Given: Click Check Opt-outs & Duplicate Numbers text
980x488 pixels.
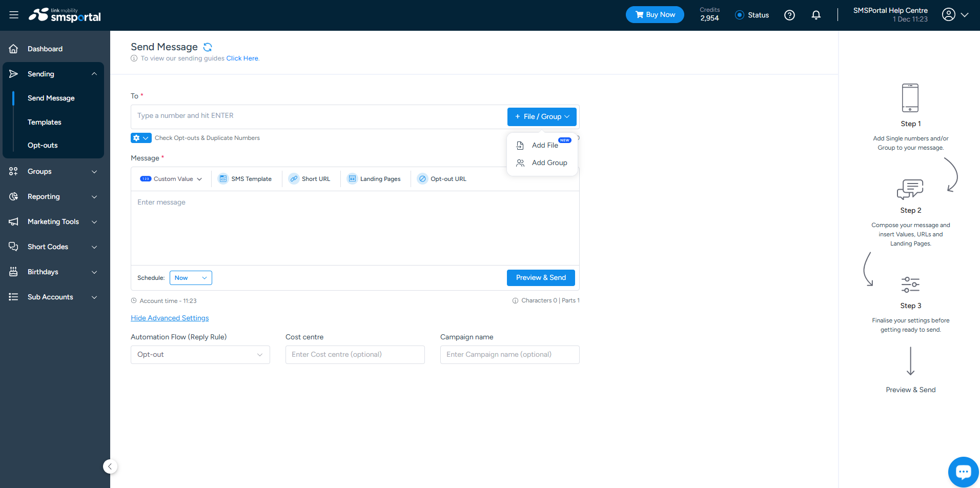Looking at the screenshot, I should click(207, 138).
